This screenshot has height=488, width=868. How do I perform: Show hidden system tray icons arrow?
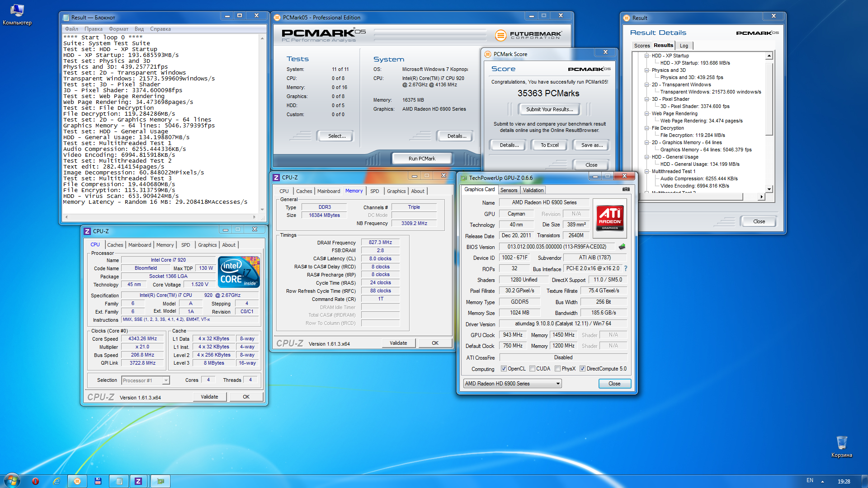coord(822,482)
